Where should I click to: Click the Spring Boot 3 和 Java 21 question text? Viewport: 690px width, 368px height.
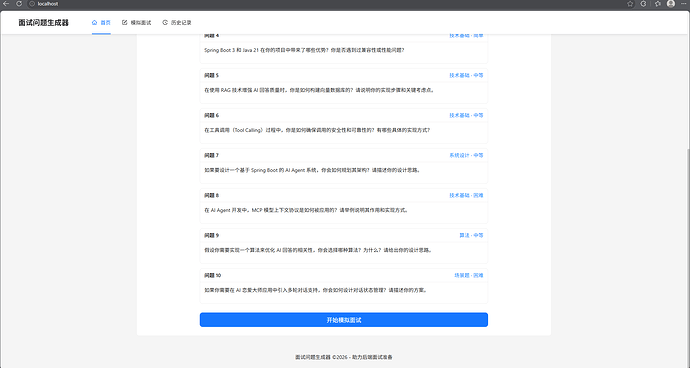coord(304,50)
